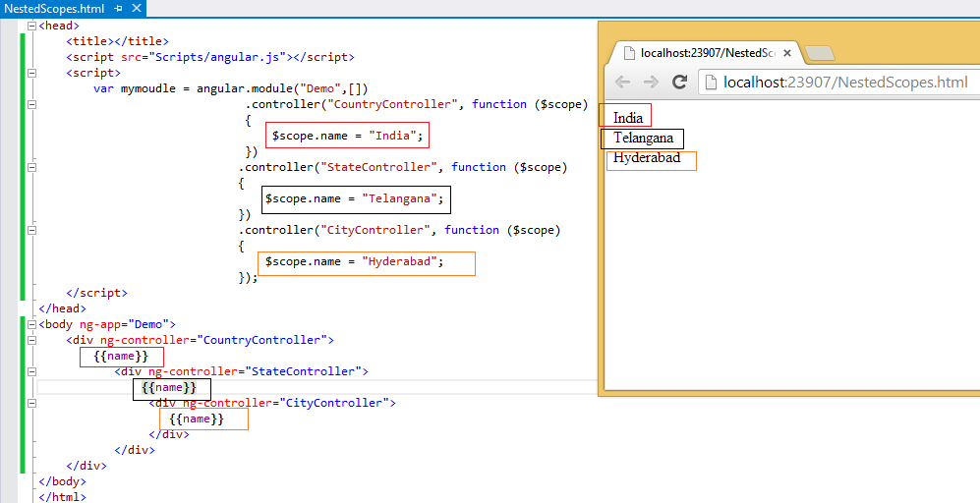Collapse the CountryController function region
This screenshot has height=503, width=980.
tap(31, 104)
